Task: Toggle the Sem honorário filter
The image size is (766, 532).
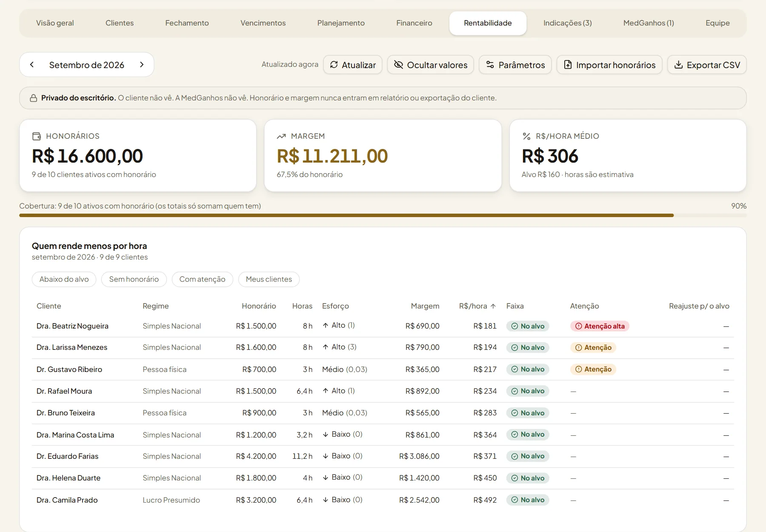Action: pyautogui.click(x=134, y=279)
